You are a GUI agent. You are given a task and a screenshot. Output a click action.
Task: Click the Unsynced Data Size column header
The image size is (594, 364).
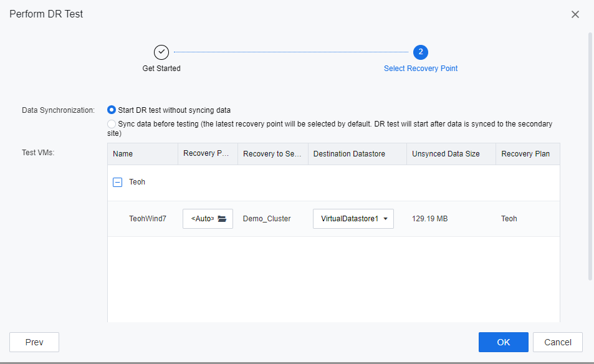point(446,154)
